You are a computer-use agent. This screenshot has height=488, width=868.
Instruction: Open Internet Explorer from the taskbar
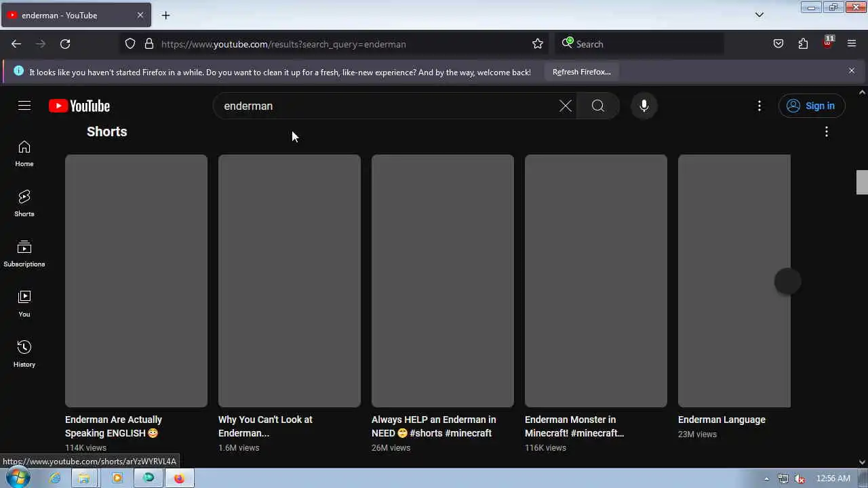tap(55, 478)
